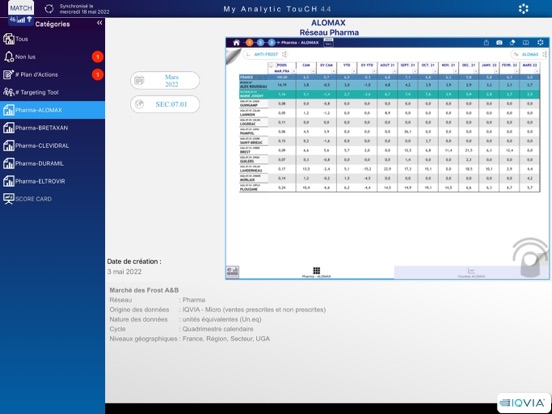This screenshot has height=414, width=552.
Task: Click the Pharma-BRETAXAN chart icon
Action: 8,128
